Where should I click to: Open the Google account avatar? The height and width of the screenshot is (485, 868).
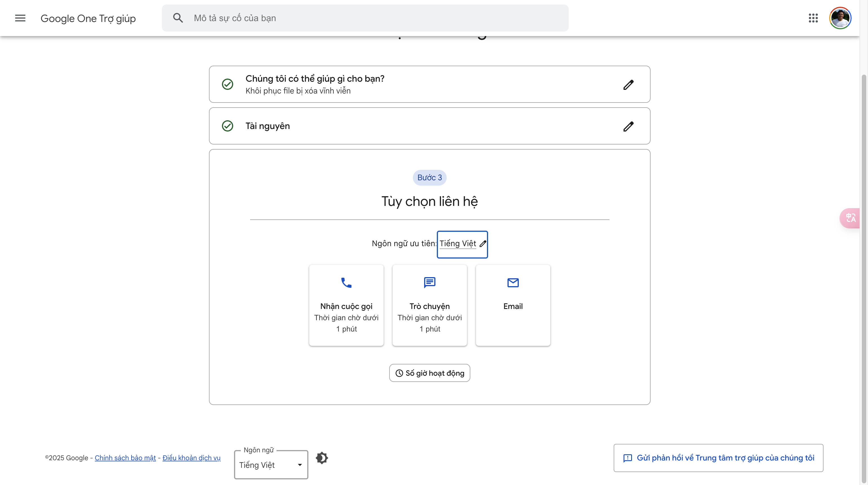(840, 18)
